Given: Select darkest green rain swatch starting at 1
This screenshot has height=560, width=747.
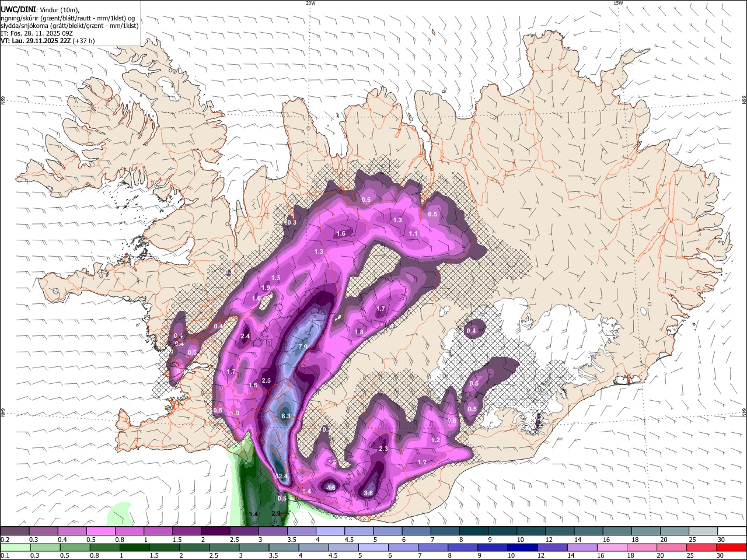Looking at the screenshot, I should pyautogui.click(x=135, y=547).
